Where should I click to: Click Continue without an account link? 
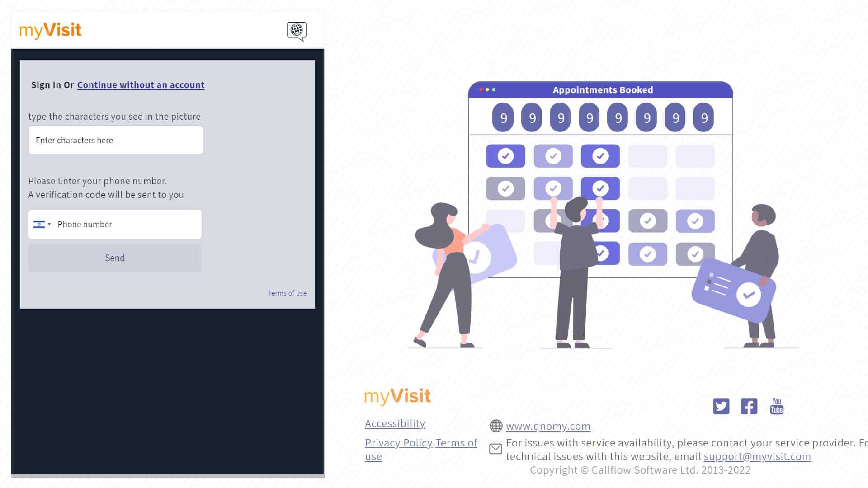(x=141, y=84)
